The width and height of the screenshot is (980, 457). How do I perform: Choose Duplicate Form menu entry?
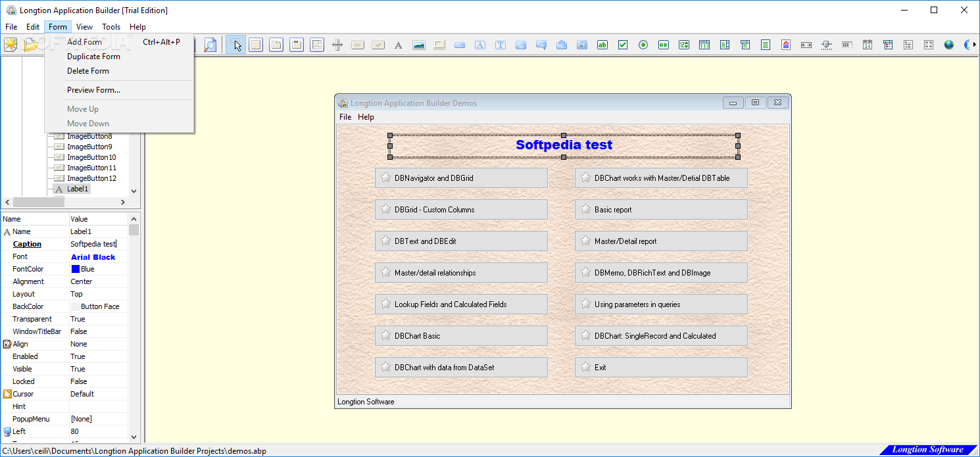pyautogui.click(x=119, y=57)
